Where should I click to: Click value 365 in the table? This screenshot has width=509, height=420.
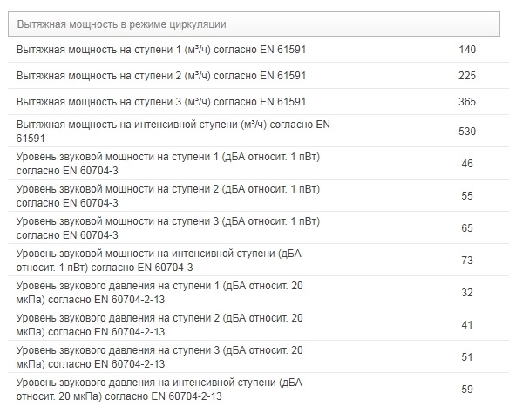pos(467,102)
